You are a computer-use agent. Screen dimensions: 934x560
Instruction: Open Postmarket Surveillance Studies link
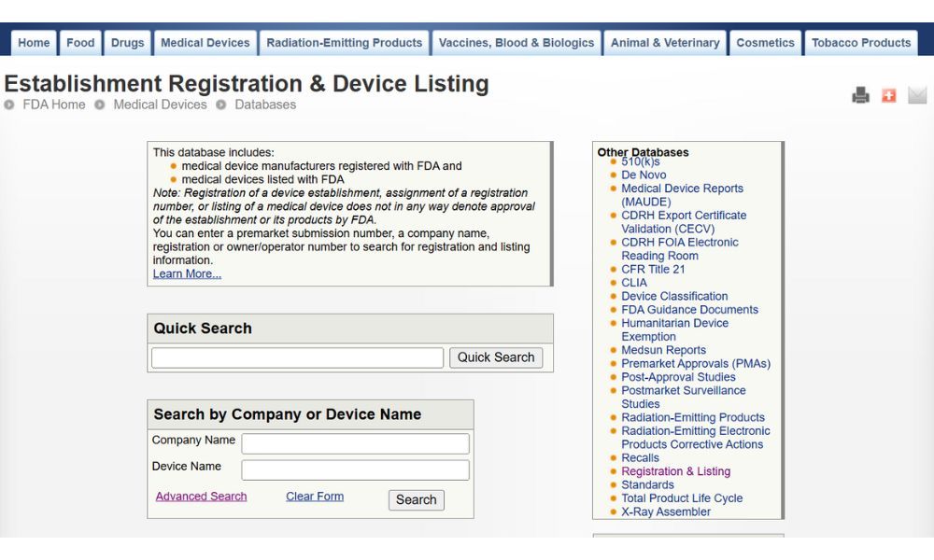pyautogui.click(x=684, y=397)
